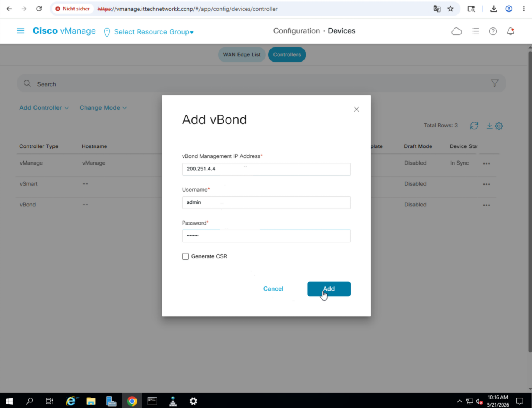Cancel the Add vBond dialog
The width and height of the screenshot is (532, 408).
[x=273, y=289]
